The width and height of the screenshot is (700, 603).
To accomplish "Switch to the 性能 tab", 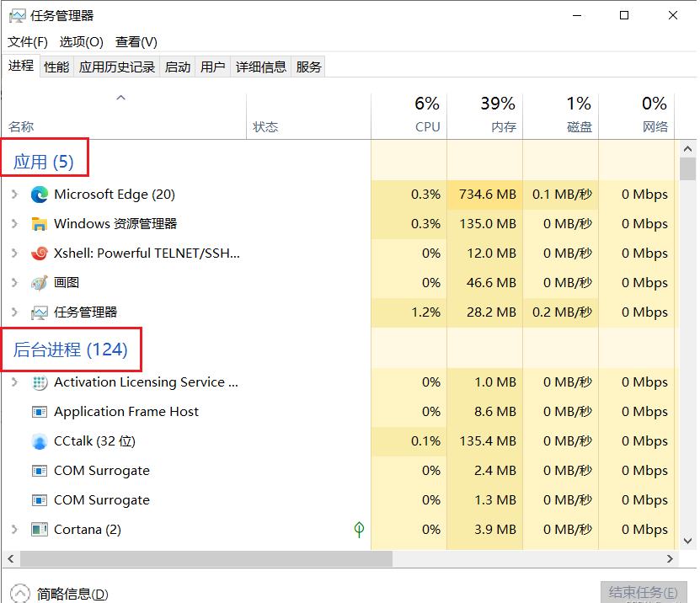I will [x=56, y=67].
